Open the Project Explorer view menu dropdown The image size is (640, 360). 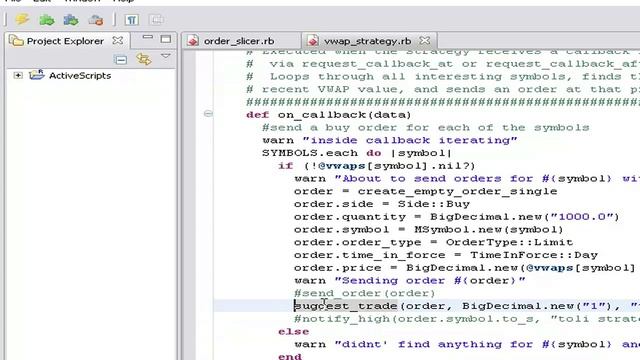[166, 56]
